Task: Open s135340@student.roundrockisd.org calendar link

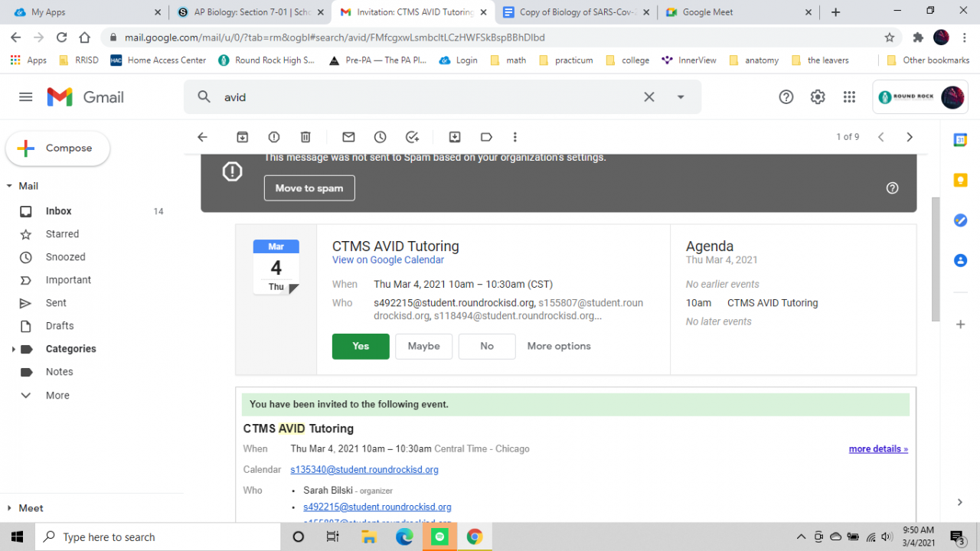Action: point(364,470)
